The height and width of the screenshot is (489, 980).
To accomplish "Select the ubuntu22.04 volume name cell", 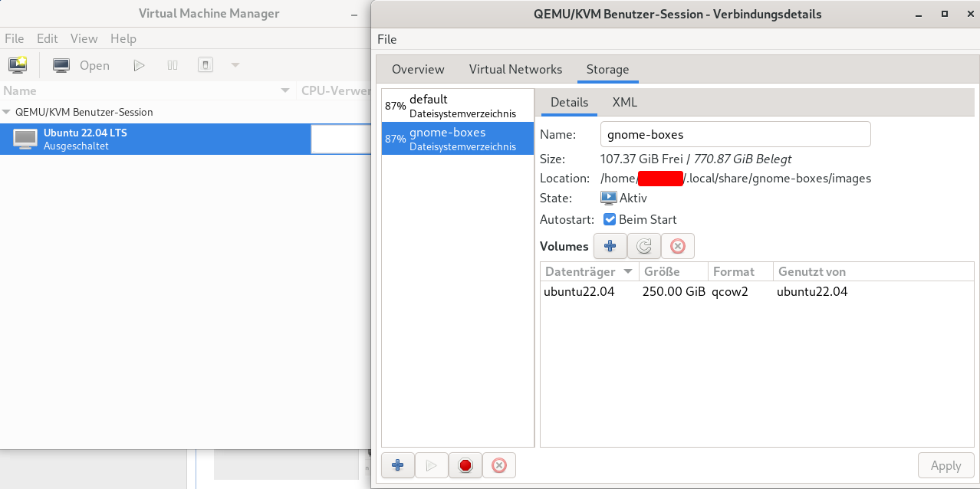I will 579,291.
